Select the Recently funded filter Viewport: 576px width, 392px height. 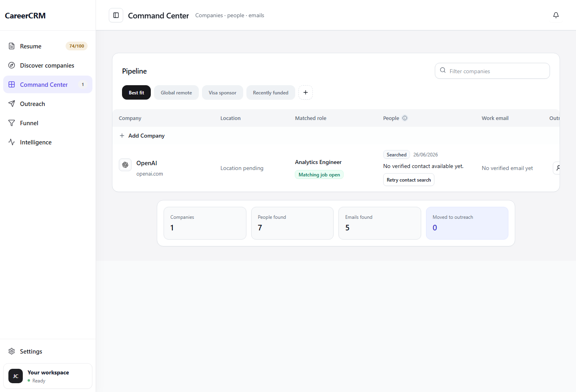pos(270,92)
